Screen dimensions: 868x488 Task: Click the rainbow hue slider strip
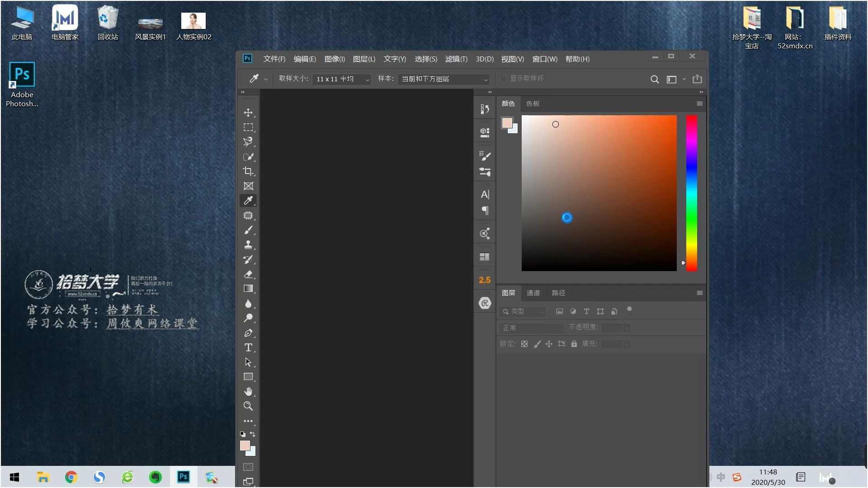(691, 193)
